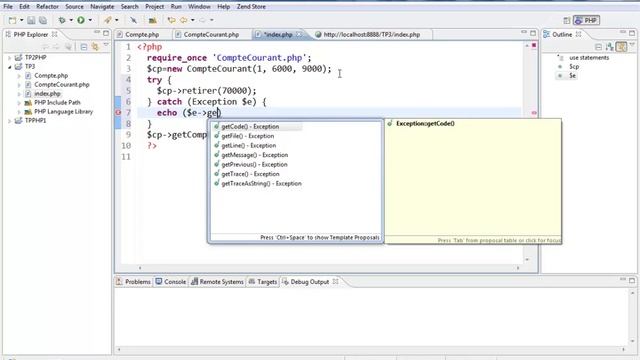The height and width of the screenshot is (360, 640).
Task: Open the Outline view menu triangle
Action: (x=632, y=45)
